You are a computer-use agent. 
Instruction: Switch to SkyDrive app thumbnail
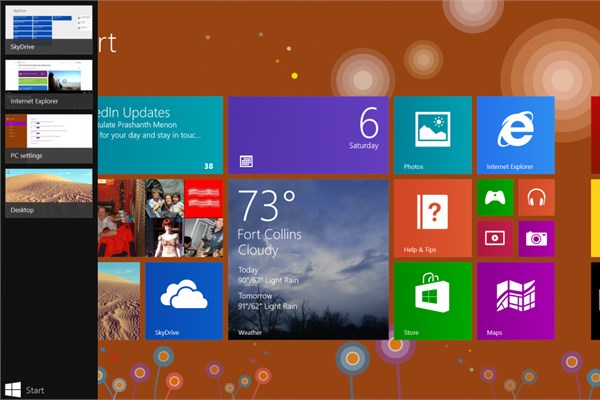coord(49,30)
